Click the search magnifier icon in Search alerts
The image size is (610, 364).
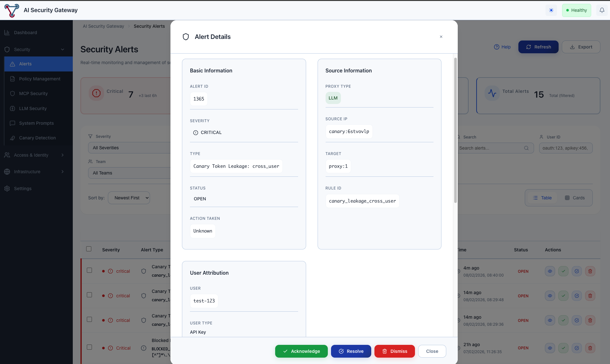coord(526,148)
